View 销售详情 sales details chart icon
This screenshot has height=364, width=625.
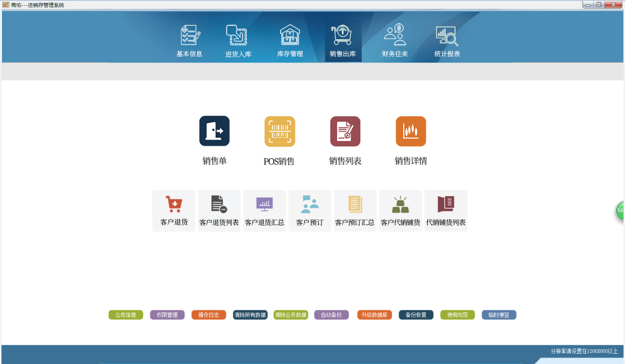411,132
